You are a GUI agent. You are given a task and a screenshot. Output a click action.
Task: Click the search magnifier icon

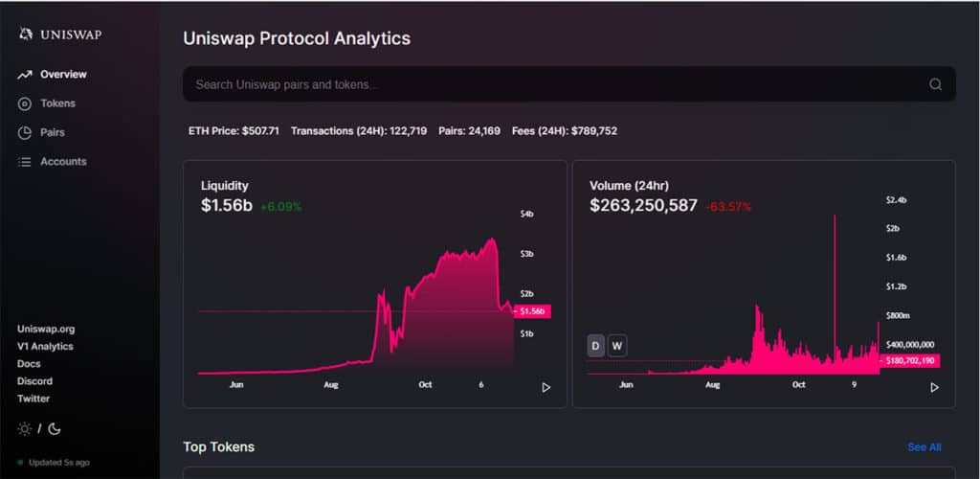point(935,84)
